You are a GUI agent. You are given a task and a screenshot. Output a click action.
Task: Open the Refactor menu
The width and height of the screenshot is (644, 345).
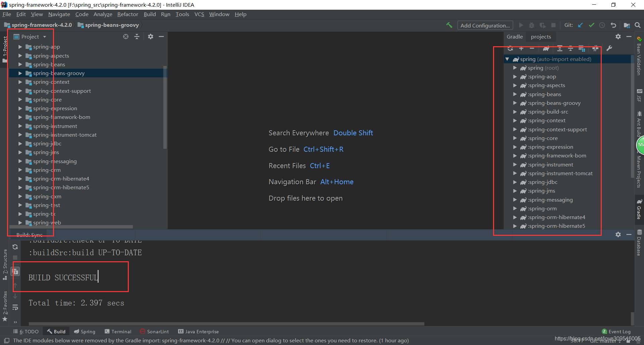pos(127,14)
